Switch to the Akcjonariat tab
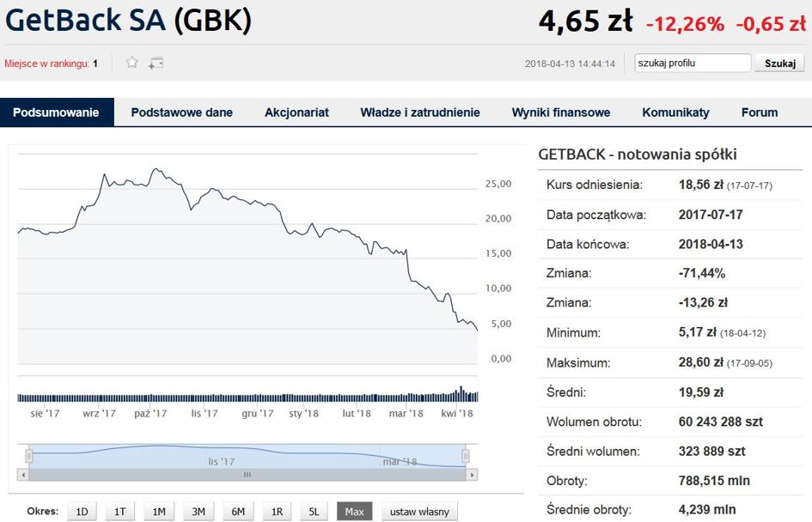Viewport: 812px width, 522px height. coord(296,112)
